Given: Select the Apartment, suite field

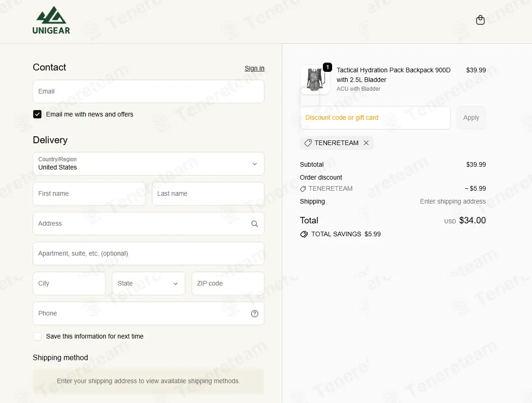Looking at the screenshot, I should coord(148,253).
